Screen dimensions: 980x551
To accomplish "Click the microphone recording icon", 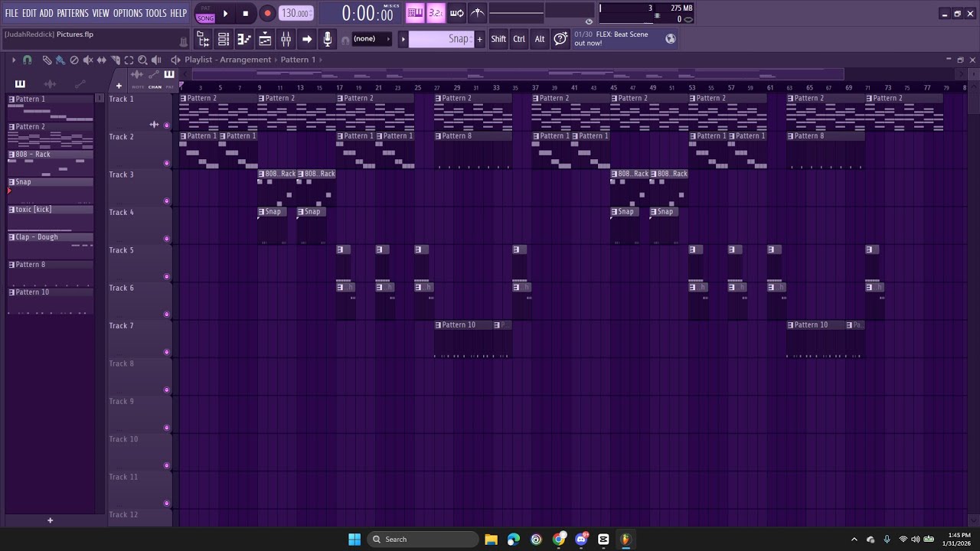I will click(x=328, y=39).
